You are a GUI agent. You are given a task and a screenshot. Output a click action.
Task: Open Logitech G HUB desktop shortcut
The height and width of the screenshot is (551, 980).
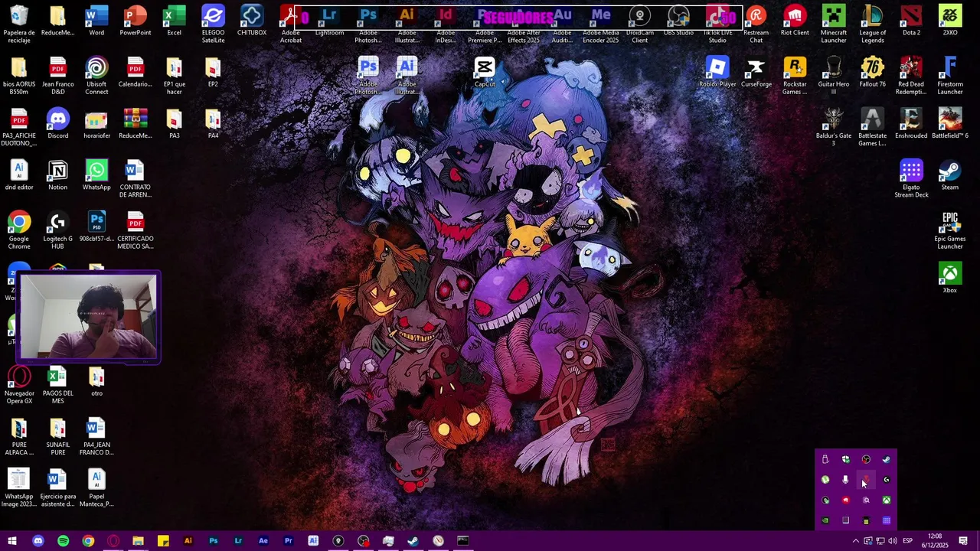pos(57,230)
